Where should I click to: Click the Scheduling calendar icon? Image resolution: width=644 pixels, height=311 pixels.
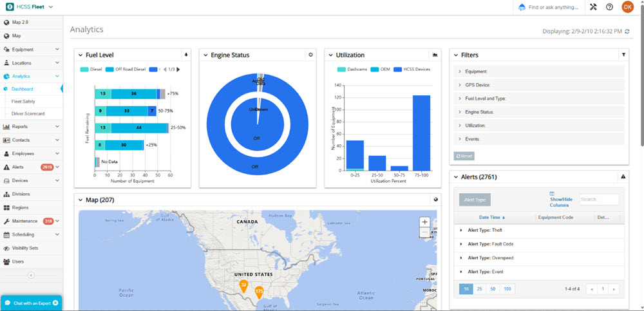coord(6,234)
